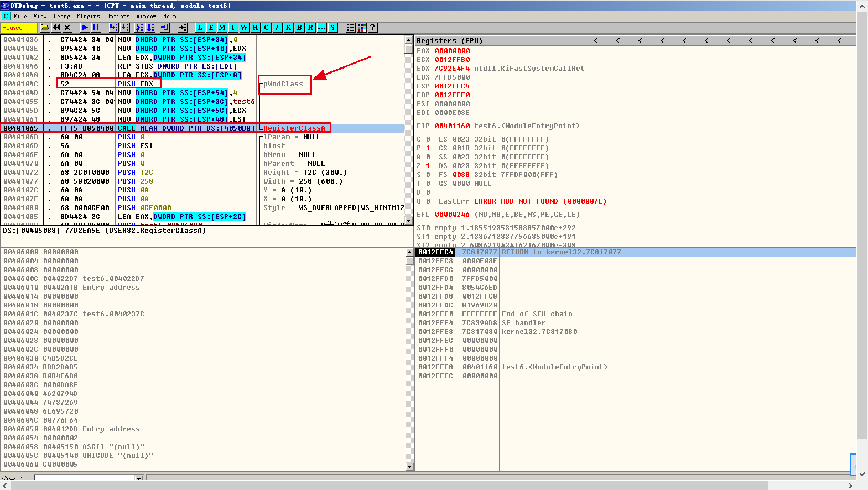
Task: Toggle the S flag value
Action: coord(428,175)
